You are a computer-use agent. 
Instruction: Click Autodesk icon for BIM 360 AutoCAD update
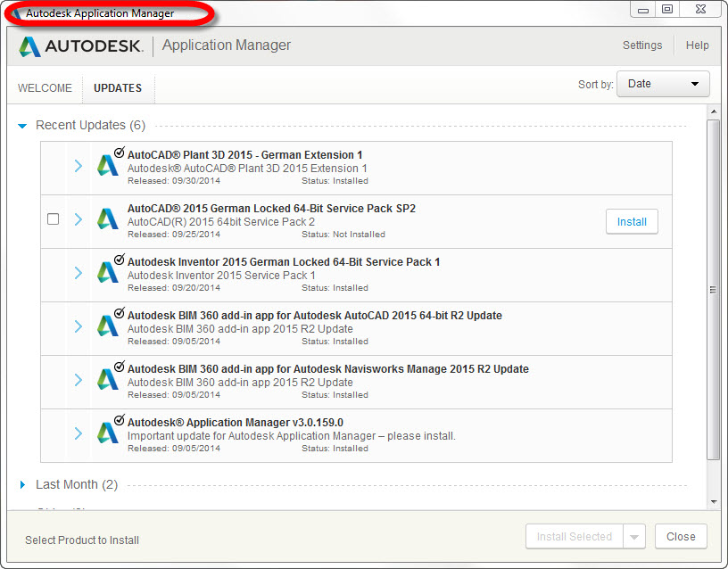click(x=108, y=326)
